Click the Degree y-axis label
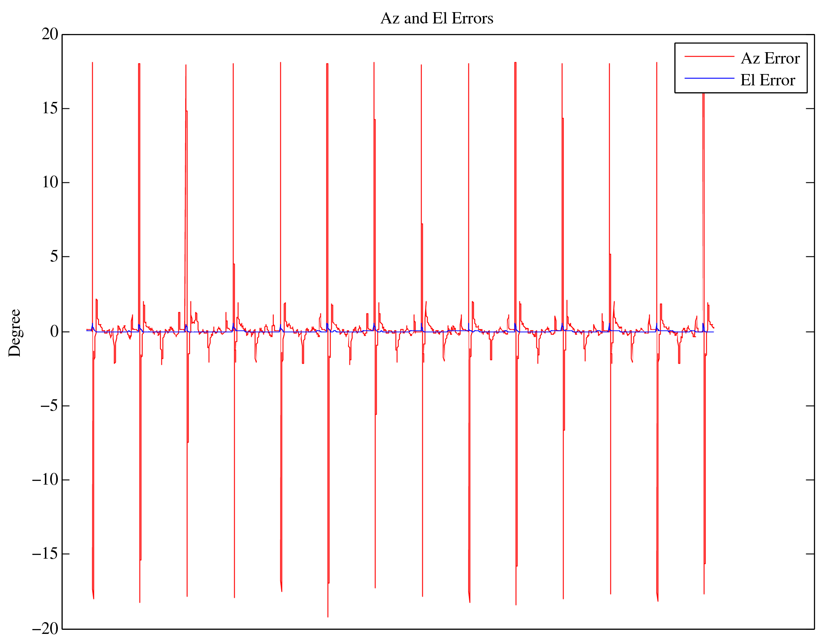Image resolution: width=826 pixels, height=644 pixels. (15, 333)
